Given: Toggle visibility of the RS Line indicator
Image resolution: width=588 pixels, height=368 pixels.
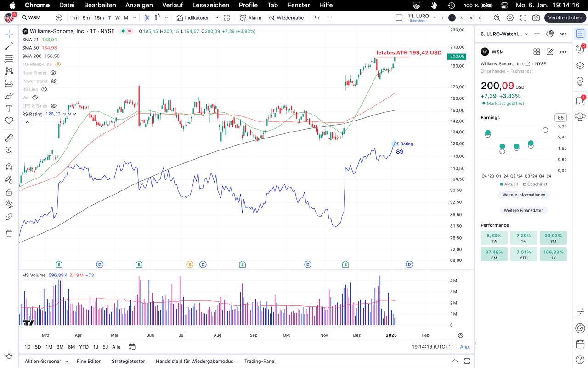Looking at the screenshot, I should pos(44,89).
